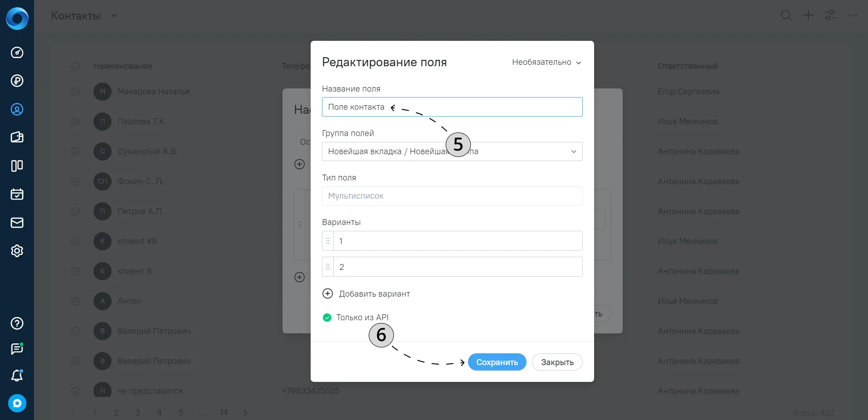Viewport: 868px width, 420px height.
Task: Click the 'Сохранить' button
Action: tap(497, 362)
